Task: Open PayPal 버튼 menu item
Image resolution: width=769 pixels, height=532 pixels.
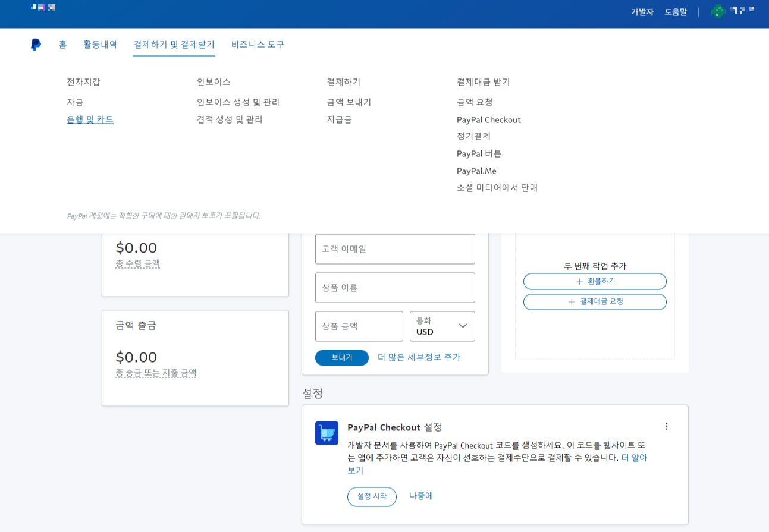Action: coord(479,153)
